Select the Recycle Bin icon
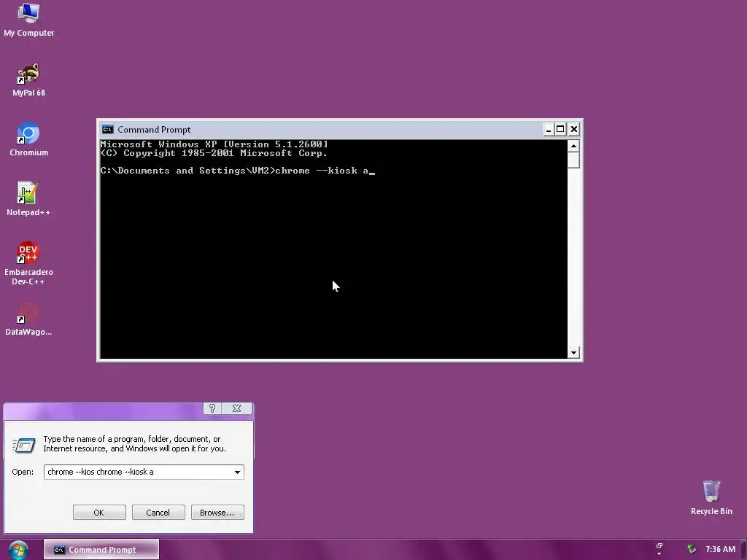Screen dimensions: 747x560 pyautogui.click(x=711, y=498)
